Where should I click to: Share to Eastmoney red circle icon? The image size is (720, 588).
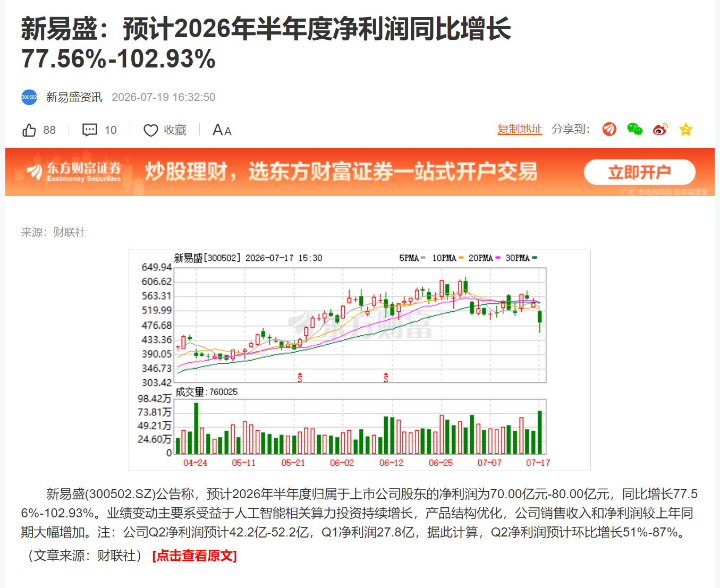609,129
